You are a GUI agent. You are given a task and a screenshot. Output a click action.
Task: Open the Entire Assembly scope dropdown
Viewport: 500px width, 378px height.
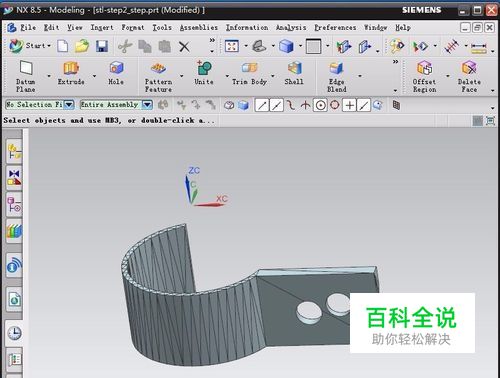(x=147, y=105)
